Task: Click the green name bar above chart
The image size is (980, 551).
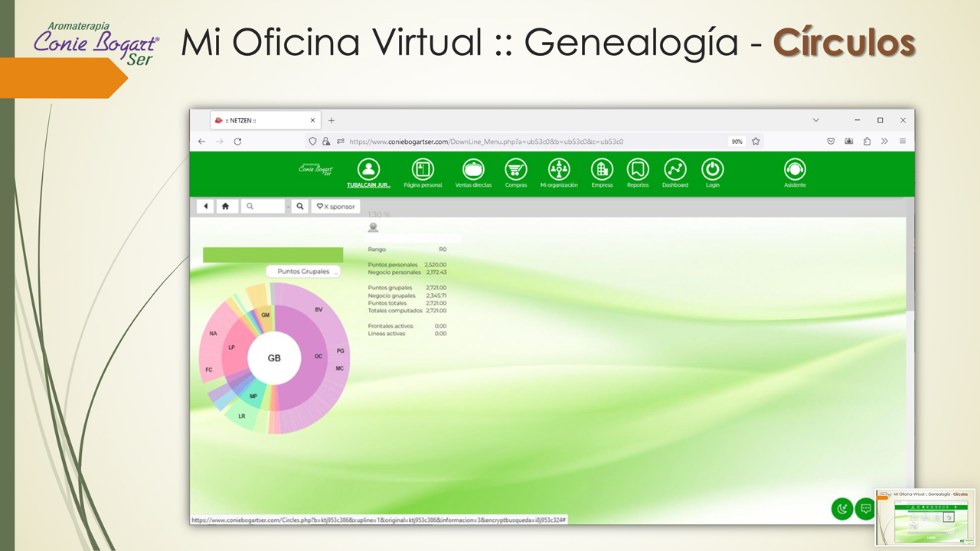Action: (x=273, y=255)
